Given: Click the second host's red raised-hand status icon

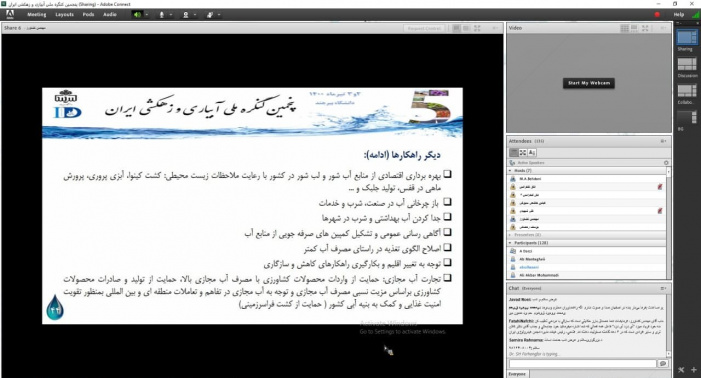Looking at the screenshot, I should pos(659,187).
